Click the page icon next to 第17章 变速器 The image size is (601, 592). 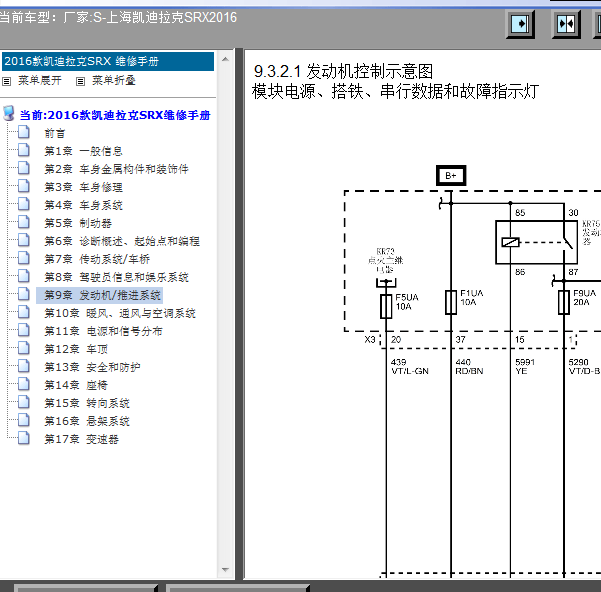(24, 438)
